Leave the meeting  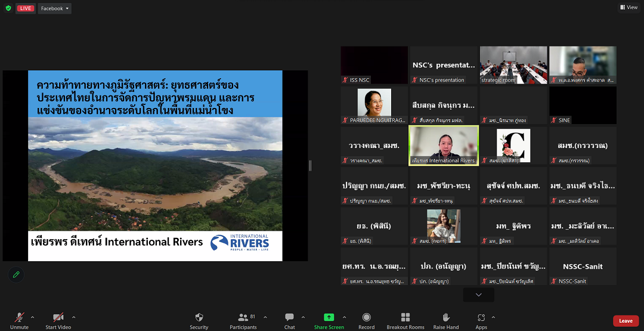(x=626, y=321)
